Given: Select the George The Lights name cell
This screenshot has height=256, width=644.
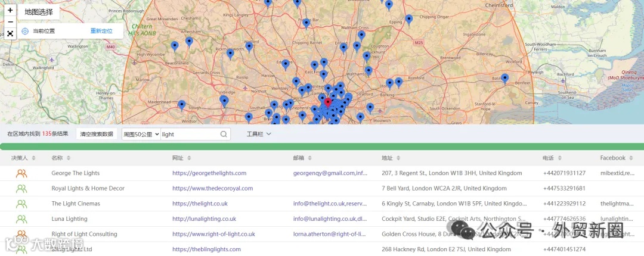Looking at the screenshot, I should [x=76, y=173].
